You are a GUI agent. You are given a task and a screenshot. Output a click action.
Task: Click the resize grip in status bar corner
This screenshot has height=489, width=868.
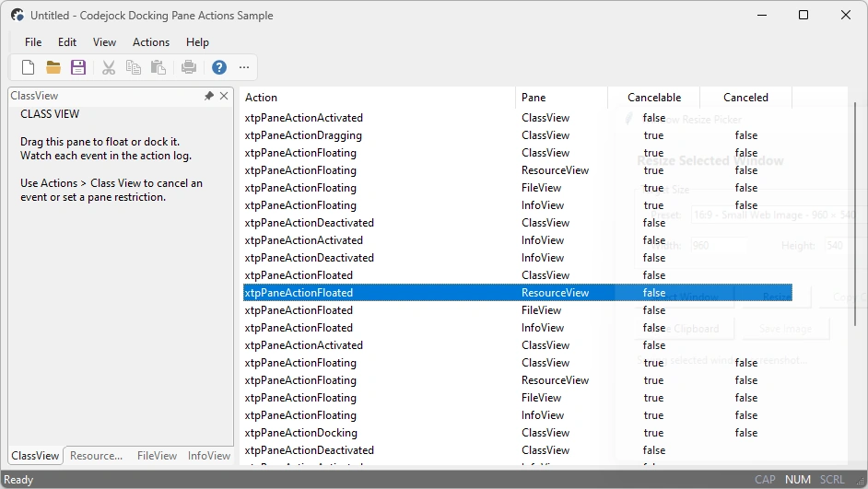pos(861,482)
